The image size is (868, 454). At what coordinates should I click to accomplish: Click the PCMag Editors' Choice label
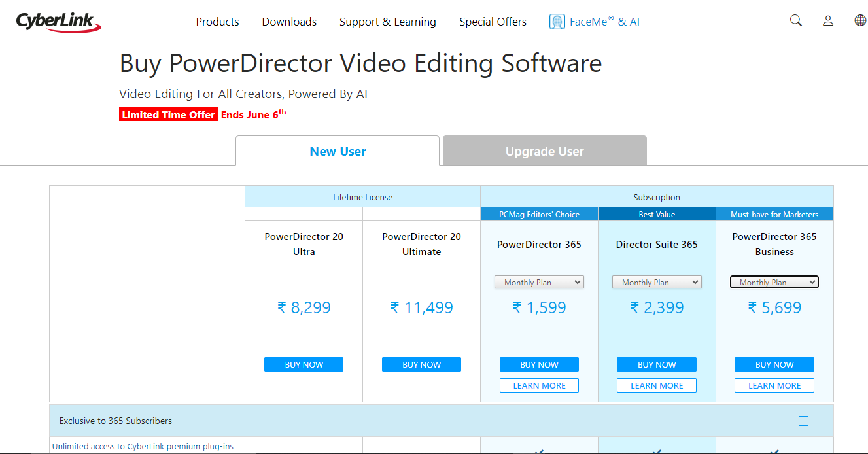click(539, 214)
